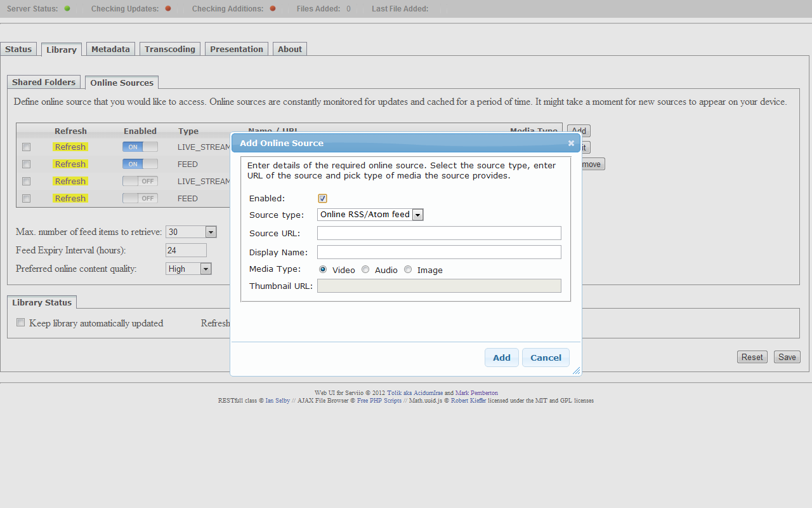
Task: Click Refresh for the second FEED row
Action: [x=70, y=198]
